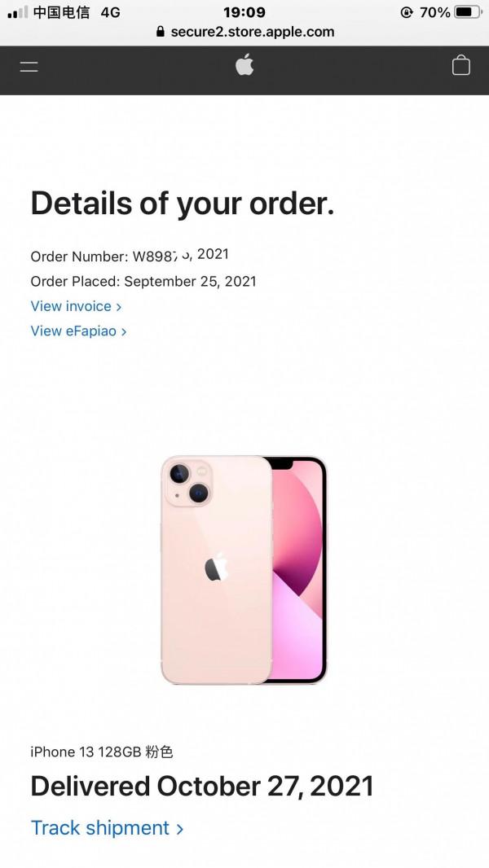Tap the lock icon beside the URL
The height and width of the screenshot is (868, 489).
(x=161, y=32)
